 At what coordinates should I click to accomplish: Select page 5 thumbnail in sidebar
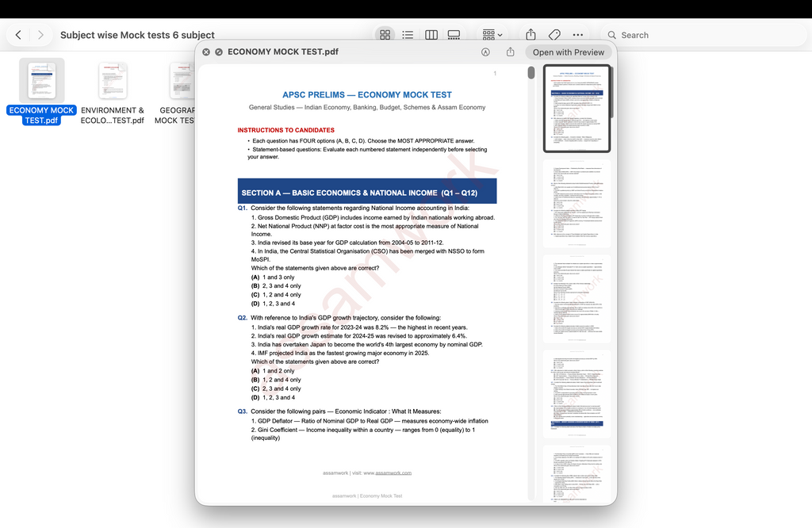577,473
